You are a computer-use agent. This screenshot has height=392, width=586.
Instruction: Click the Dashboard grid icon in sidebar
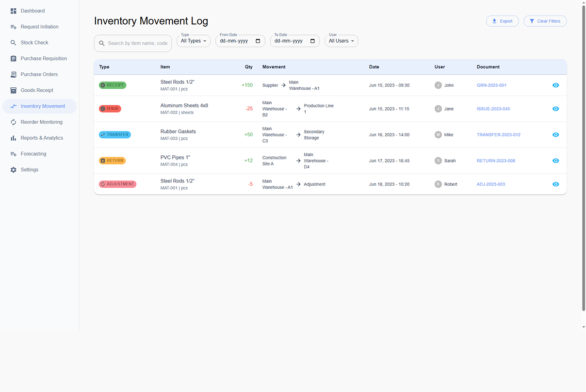coord(14,11)
